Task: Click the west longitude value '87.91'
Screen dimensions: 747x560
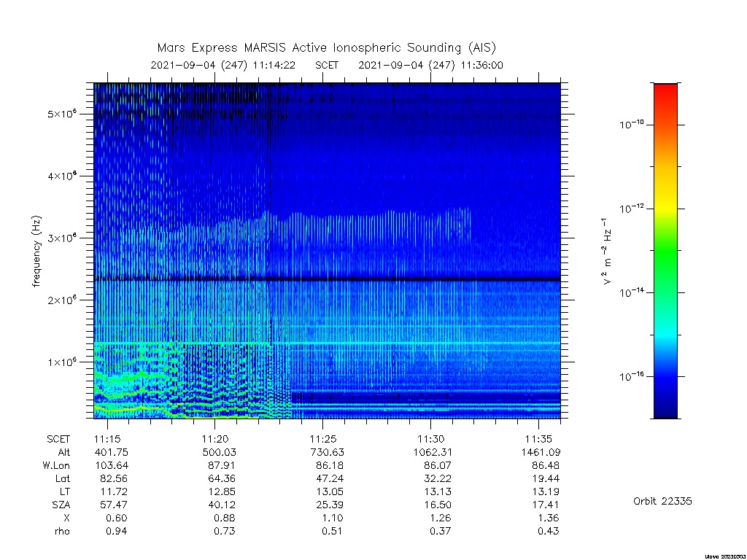Action: [222, 465]
